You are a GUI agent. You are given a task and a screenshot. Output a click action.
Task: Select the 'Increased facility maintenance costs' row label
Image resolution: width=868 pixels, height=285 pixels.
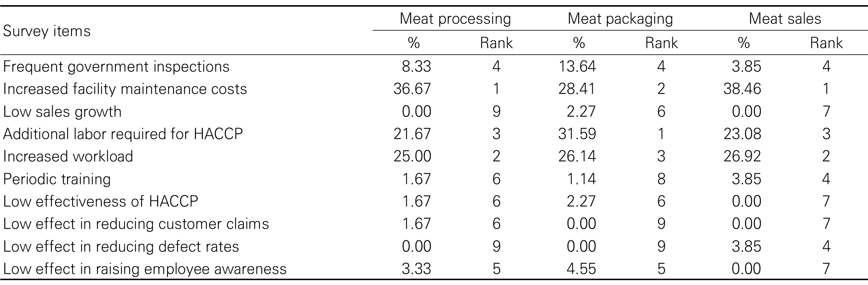coord(125,89)
